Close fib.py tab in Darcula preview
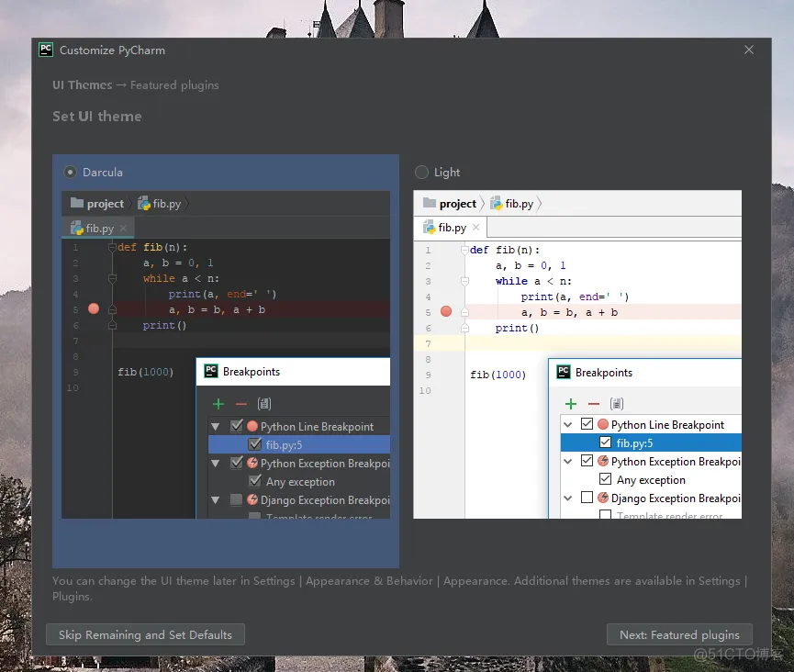 123,229
